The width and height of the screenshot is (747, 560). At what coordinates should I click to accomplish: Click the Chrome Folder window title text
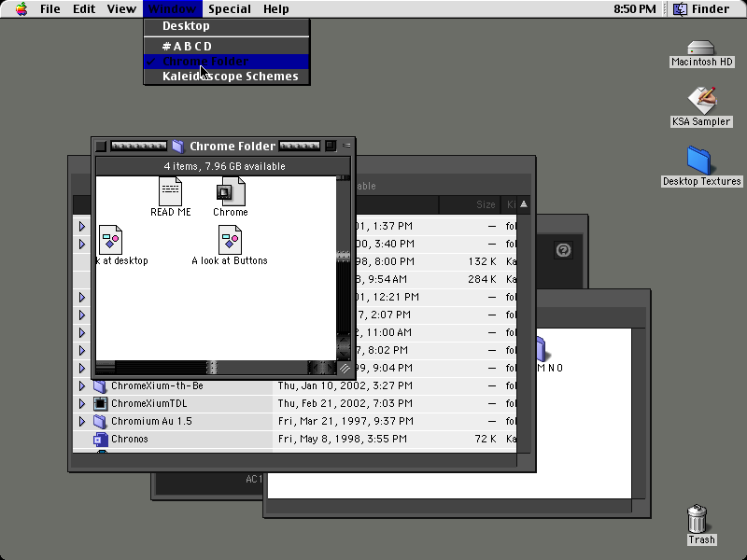[233, 147]
